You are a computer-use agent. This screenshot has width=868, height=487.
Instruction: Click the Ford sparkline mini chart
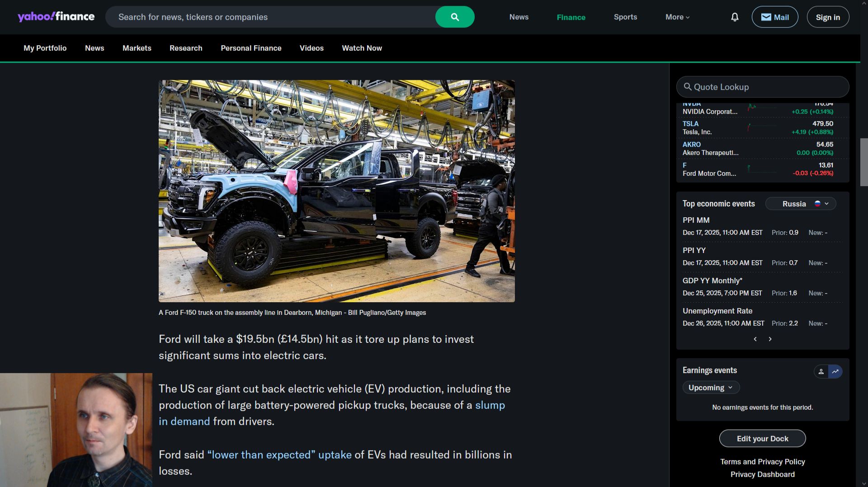click(x=762, y=169)
